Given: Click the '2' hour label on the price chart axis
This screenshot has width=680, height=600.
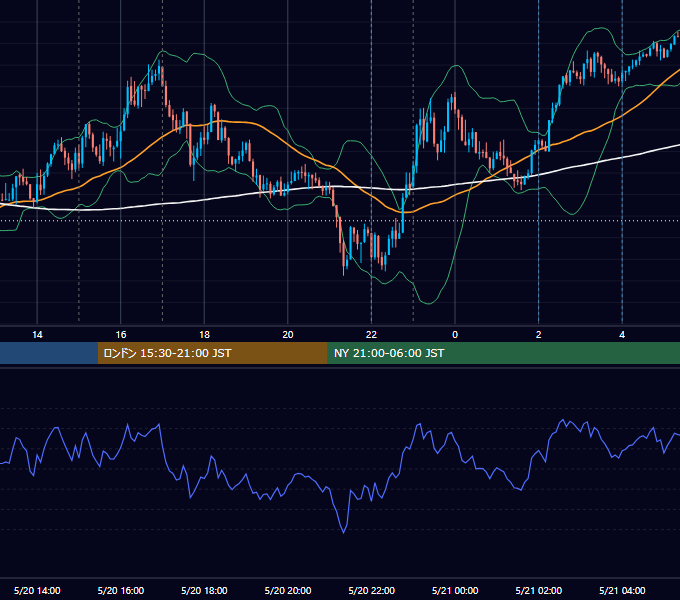Looking at the screenshot, I should pos(539,335).
